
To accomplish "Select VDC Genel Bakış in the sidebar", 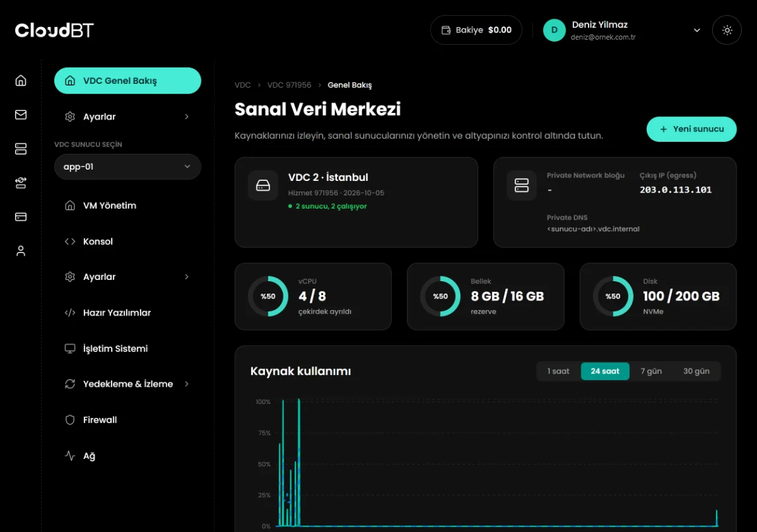I will click(127, 81).
